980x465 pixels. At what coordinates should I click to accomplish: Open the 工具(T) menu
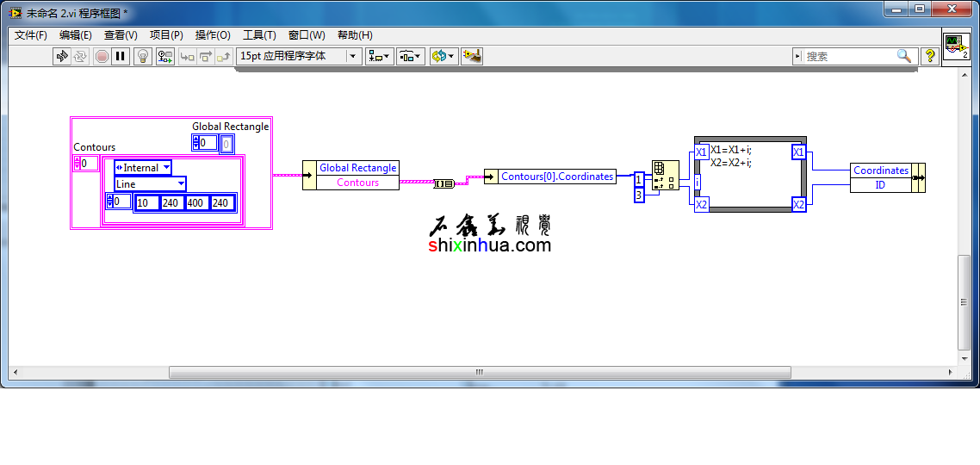click(259, 35)
